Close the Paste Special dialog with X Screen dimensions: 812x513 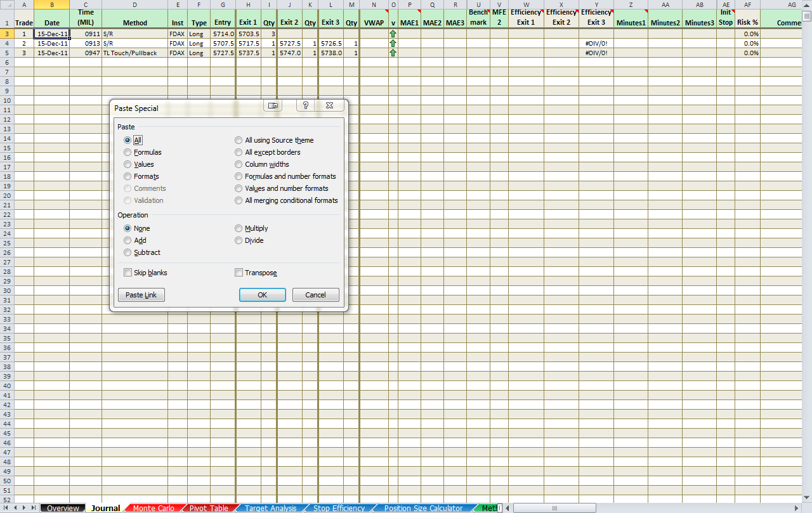click(x=330, y=105)
